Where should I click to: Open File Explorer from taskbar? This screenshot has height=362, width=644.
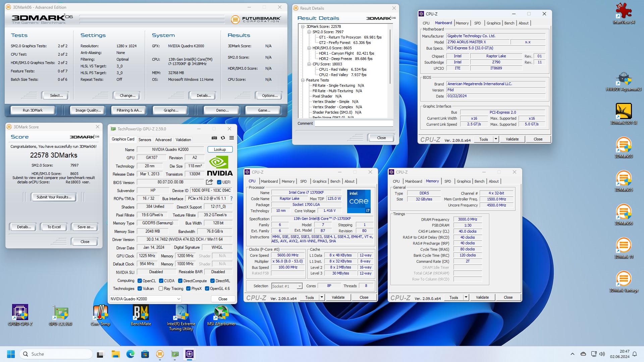pos(115,354)
